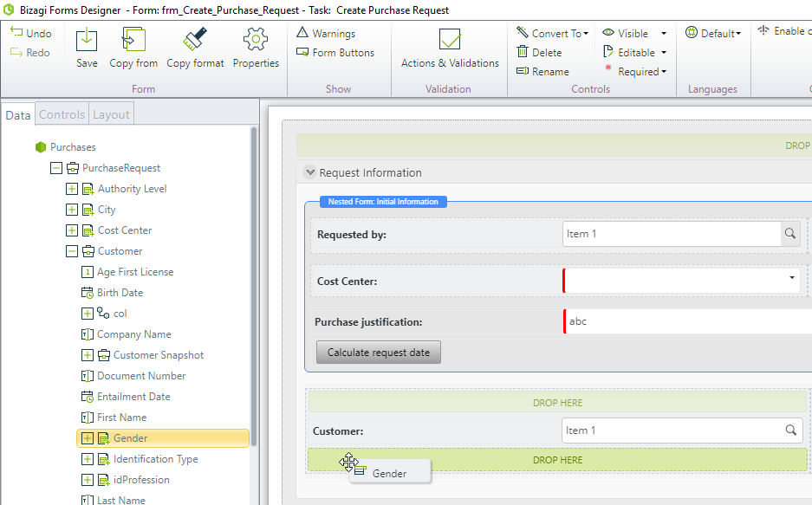Click the Customer search icon

coord(790,430)
